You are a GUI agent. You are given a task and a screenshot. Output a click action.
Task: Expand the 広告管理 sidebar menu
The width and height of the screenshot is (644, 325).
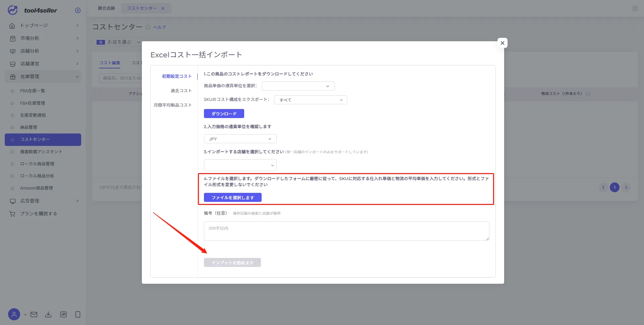(44, 201)
